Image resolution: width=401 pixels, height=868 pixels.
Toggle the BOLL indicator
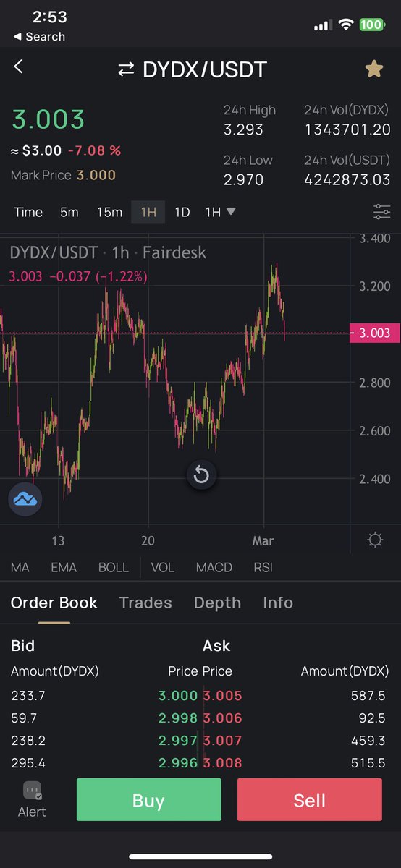[113, 568]
